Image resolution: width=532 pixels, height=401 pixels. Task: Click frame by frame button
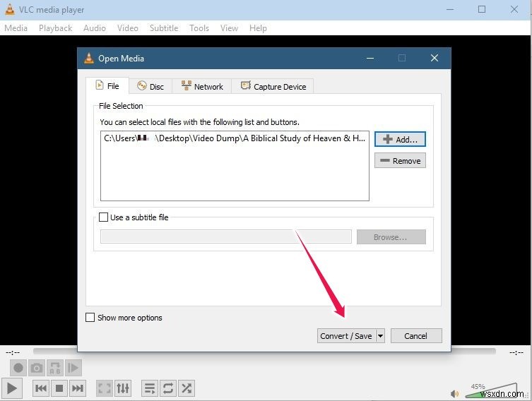[73, 368]
